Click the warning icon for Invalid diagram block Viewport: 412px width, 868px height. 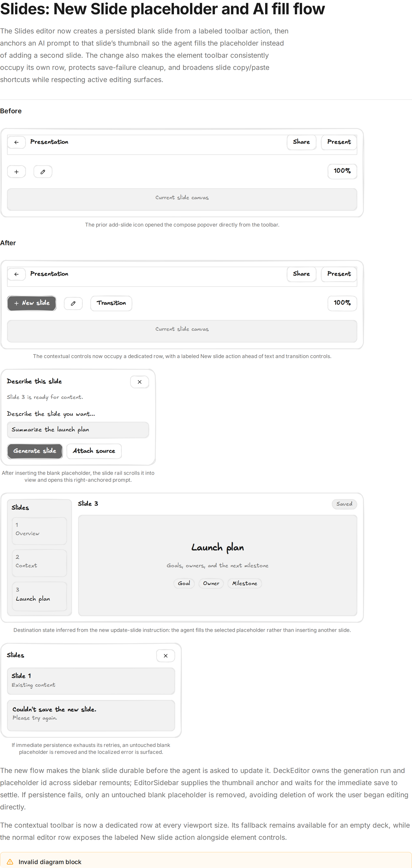[10, 861]
